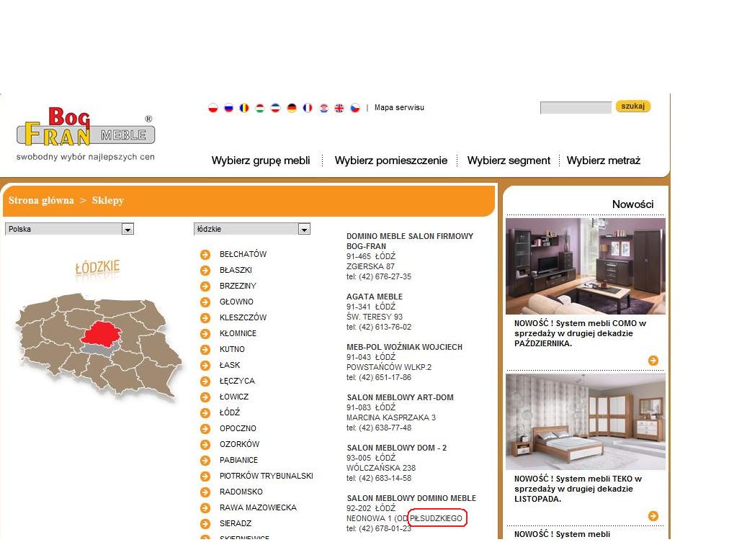747x560 pixels.
Task: Select the Wybierz metraż menu
Action: 603,161
